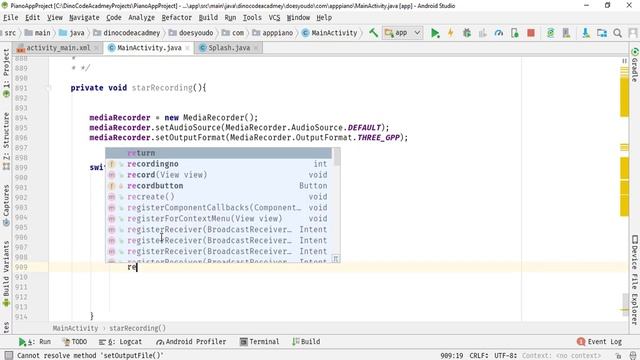This screenshot has height=360, width=640.
Task: Close the Splash.java tab
Action: [256, 48]
